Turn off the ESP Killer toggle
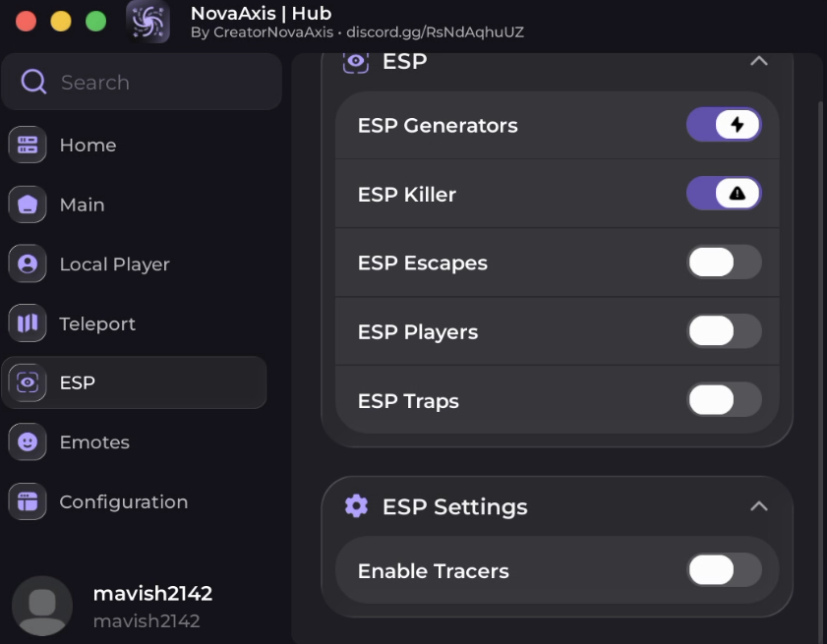 [724, 194]
